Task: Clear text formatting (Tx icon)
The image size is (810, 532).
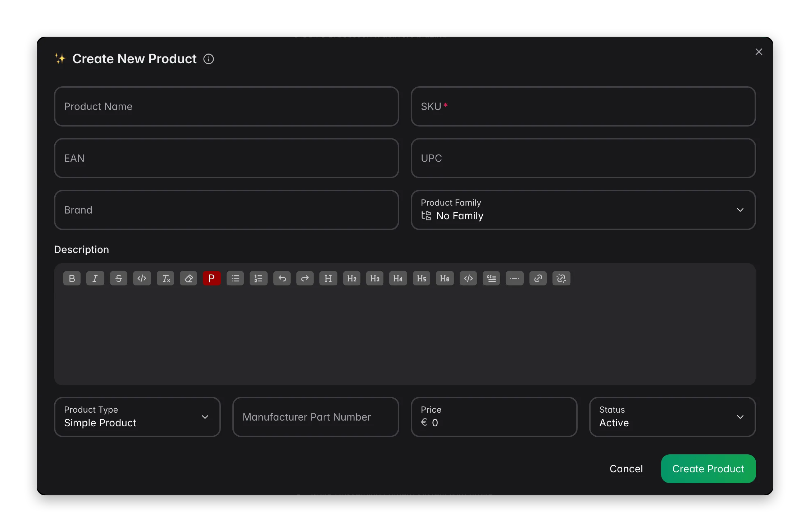Action: (x=165, y=278)
